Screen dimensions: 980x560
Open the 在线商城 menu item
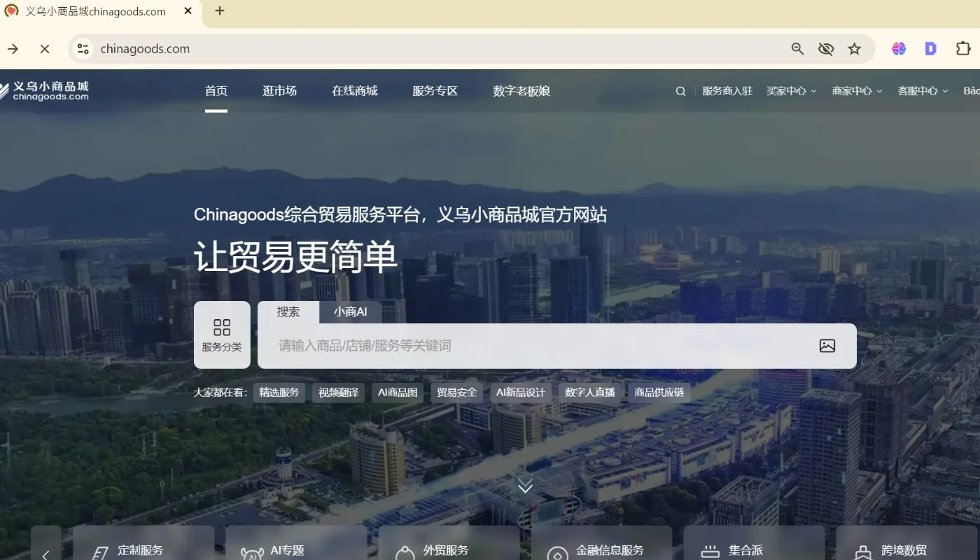[x=355, y=91]
